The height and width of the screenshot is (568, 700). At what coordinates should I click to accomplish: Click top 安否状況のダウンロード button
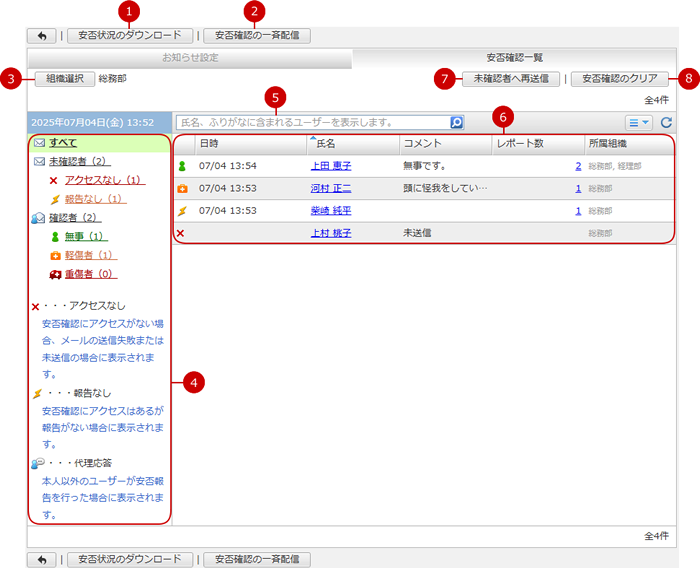point(130,36)
